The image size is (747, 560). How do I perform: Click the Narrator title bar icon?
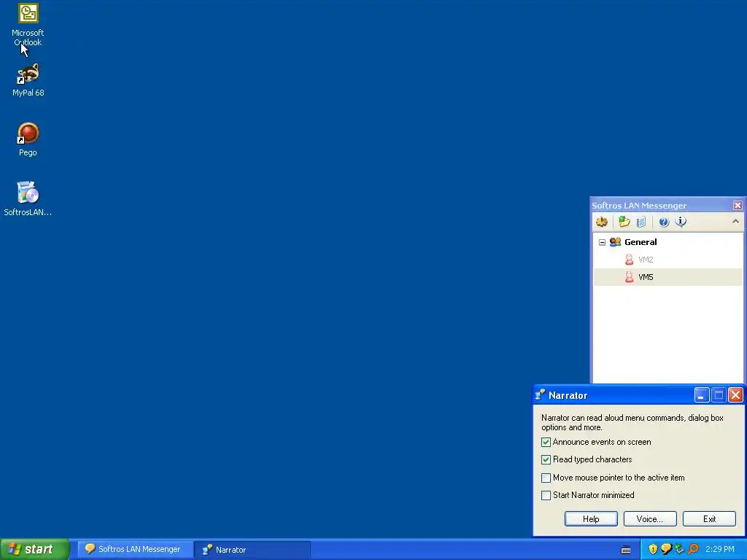pos(540,395)
